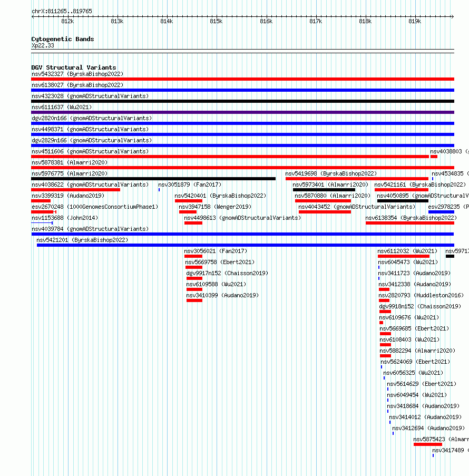Screen dimensions: 469x476
Task: Click the 818k mark on the ruler
Action: [365, 21]
